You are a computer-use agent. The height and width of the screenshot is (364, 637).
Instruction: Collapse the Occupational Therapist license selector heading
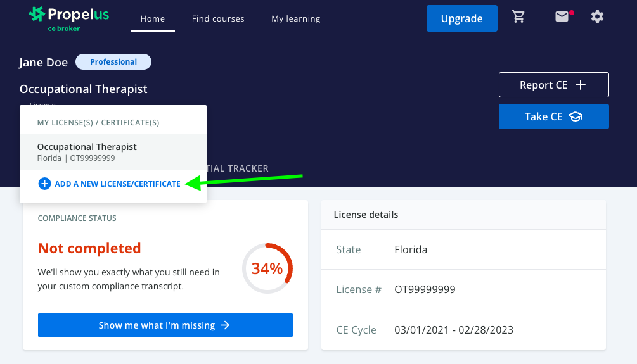pyautogui.click(x=84, y=89)
